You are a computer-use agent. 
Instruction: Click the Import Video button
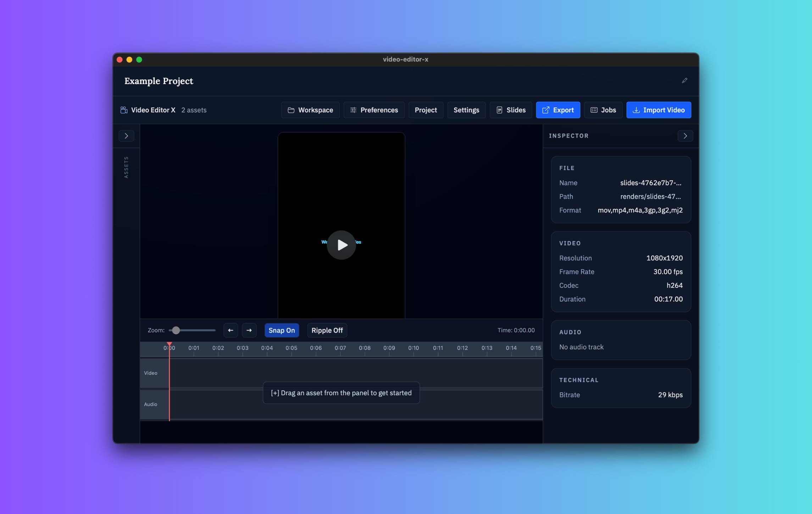click(x=658, y=110)
